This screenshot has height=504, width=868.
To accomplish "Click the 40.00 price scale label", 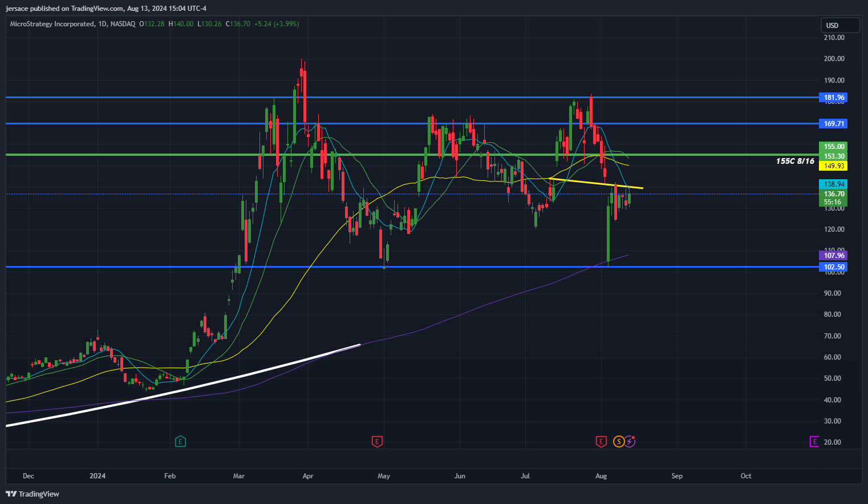I will 834,400.
